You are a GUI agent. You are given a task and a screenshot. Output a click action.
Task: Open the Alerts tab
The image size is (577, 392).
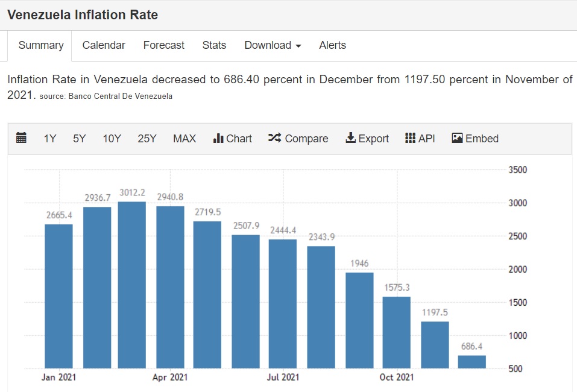[332, 45]
